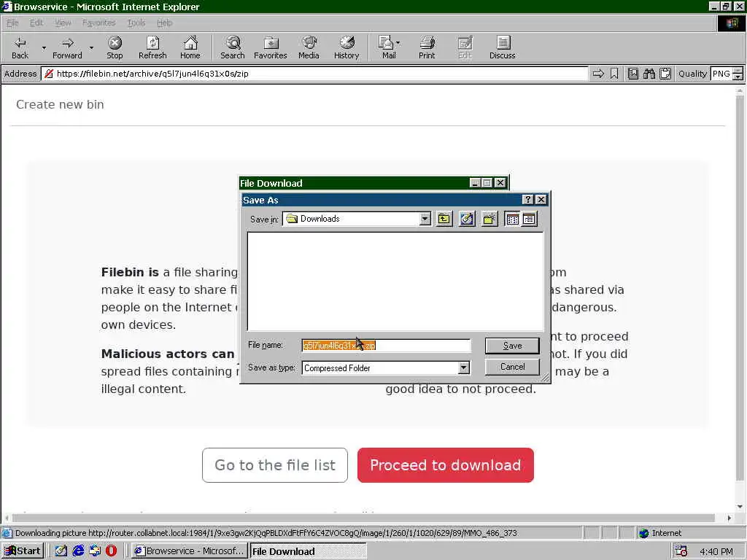Click the taskbar clock showing 4:40 PM
Image resolution: width=747 pixels, height=560 pixels.
click(716, 551)
